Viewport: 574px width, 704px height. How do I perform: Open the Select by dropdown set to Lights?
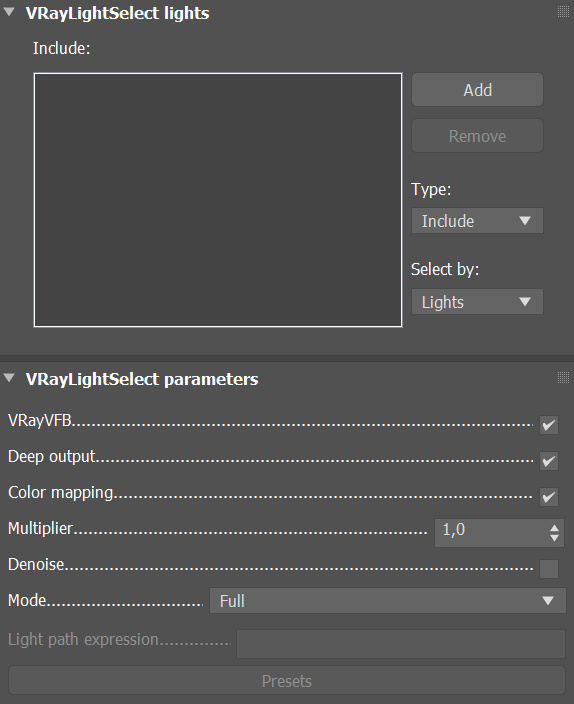tap(477, 302)
